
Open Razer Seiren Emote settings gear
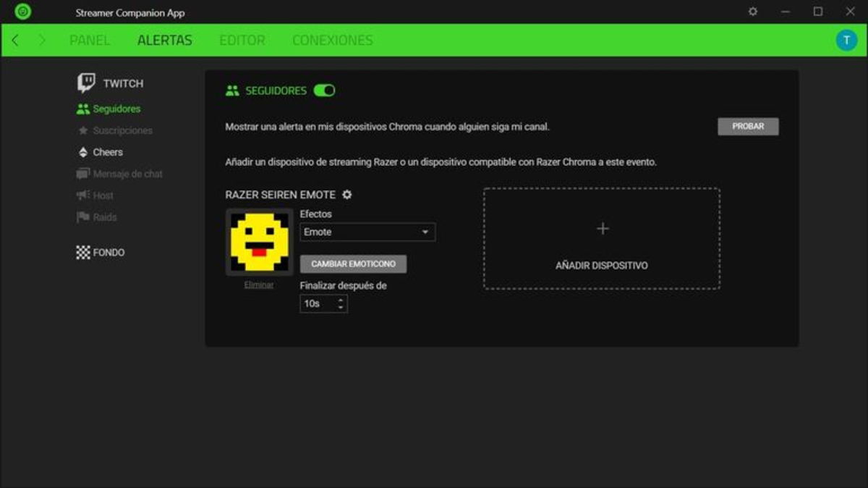pos(347,195)
